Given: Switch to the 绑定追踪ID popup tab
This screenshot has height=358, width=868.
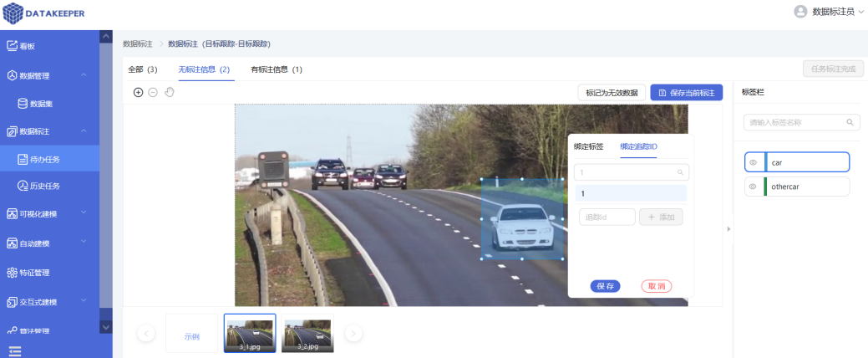Looking at the screenshot, I should [638, 147].
